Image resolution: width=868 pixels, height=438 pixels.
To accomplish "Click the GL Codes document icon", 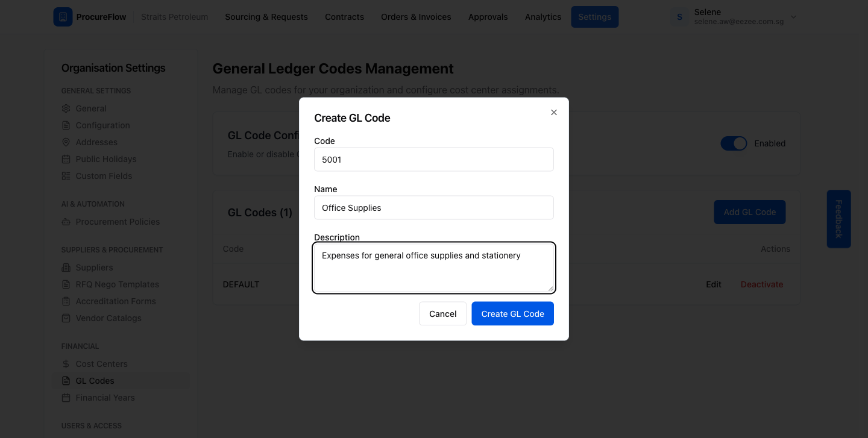I will tap(66, 381).
